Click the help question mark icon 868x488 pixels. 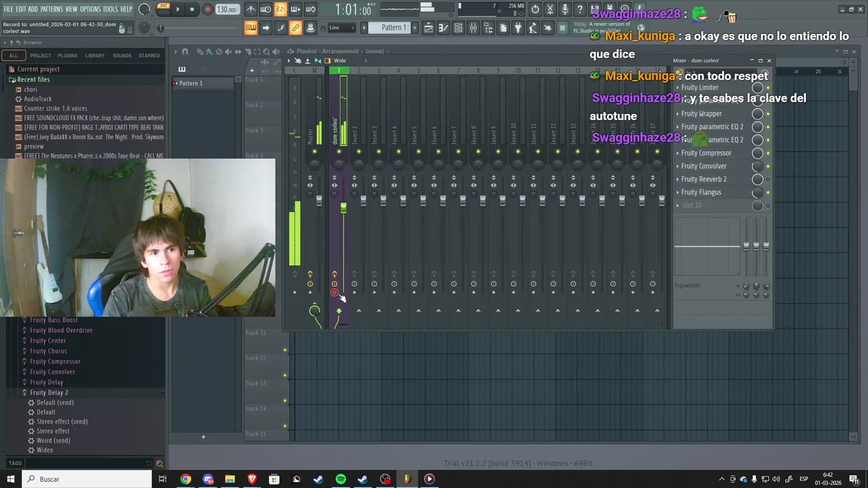coord(580,9)
